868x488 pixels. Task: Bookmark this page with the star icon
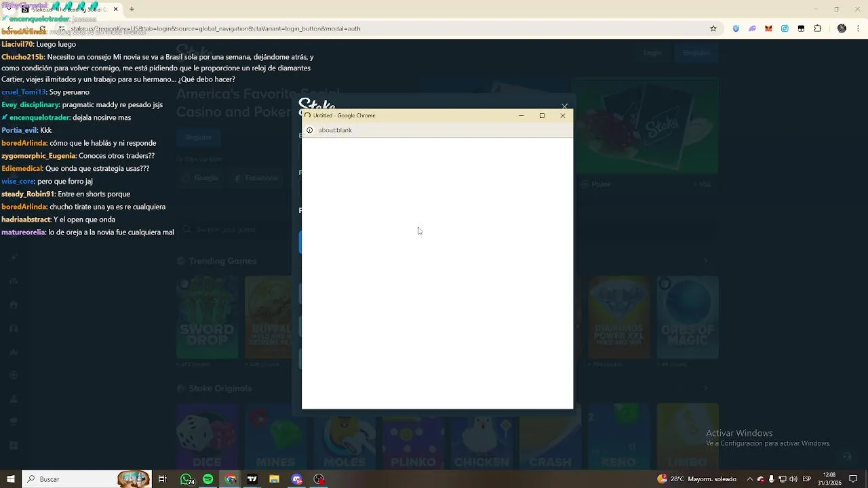[713, 28]
